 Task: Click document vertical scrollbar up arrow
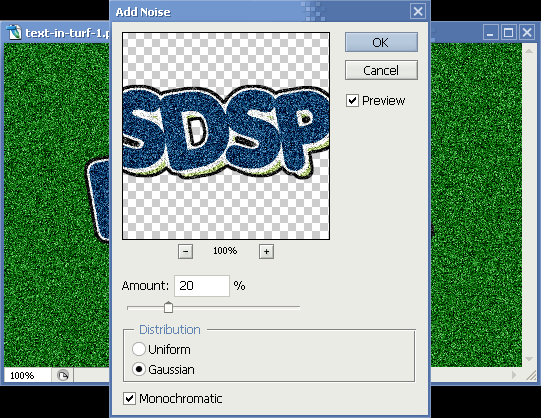click(529, 50)
